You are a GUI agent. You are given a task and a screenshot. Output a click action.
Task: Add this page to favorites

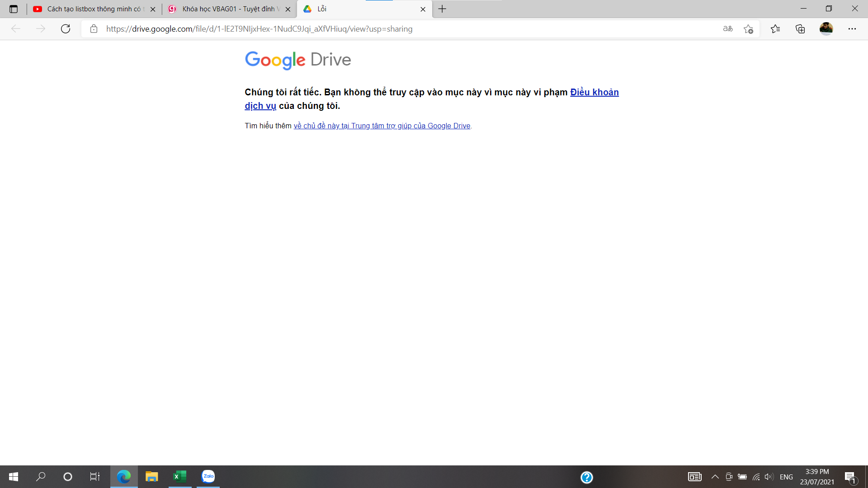pyautogui.click(x=748, y=29)
